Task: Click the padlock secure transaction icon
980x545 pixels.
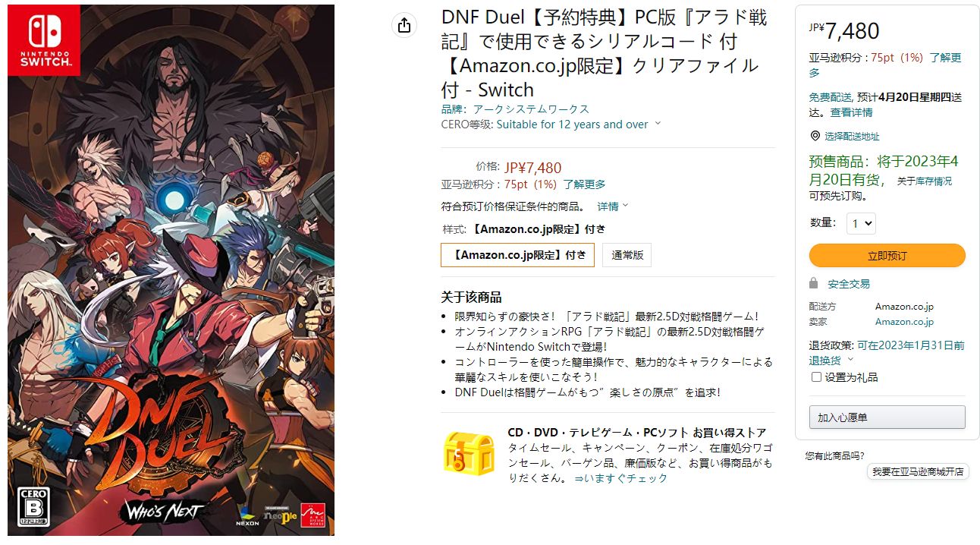Action: [x=814, y=283]
